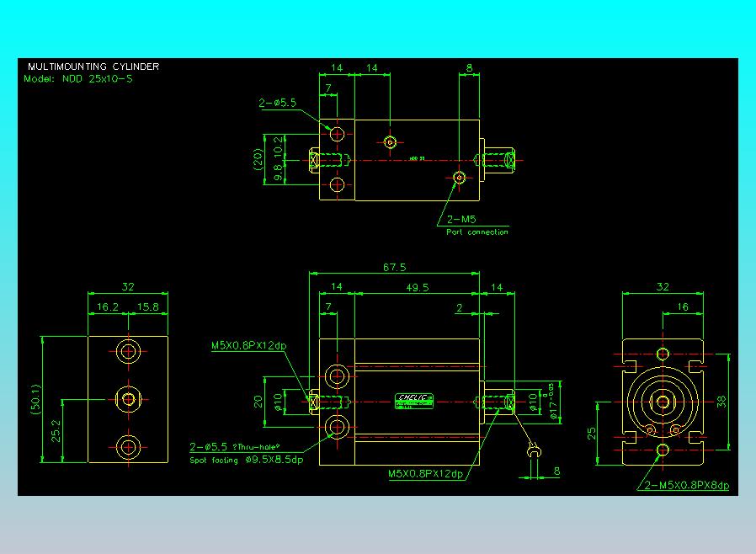756x554 pixels.
Task: Select the Spot facing ø9.5X8.5dp note
Action: pyautogui.click(x=247, y=460)
